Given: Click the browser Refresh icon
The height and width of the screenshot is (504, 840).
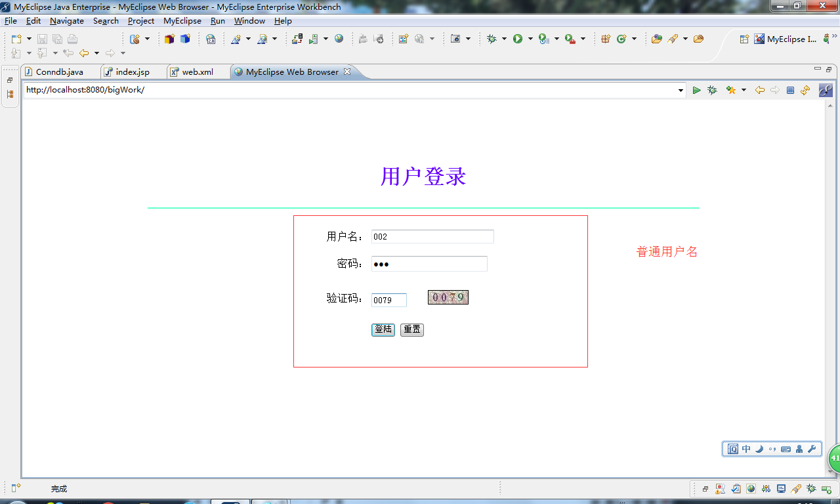Looking at the screenshot, I should point(805,91).
